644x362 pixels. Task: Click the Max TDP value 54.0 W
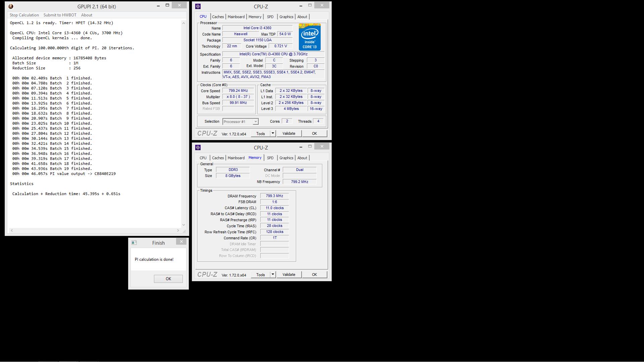pos(285,34)
